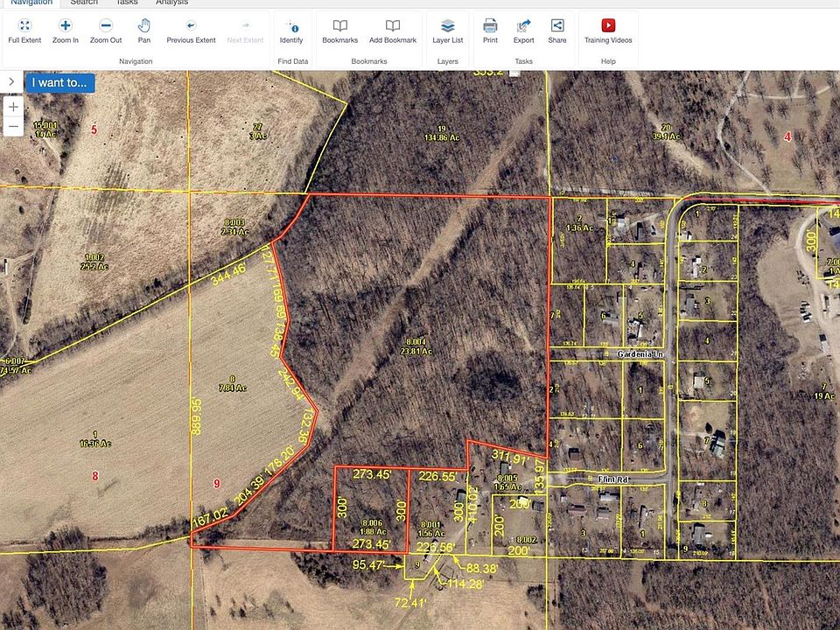
Task: Click the 311.91' dimension label
Action: pos(511,458)
